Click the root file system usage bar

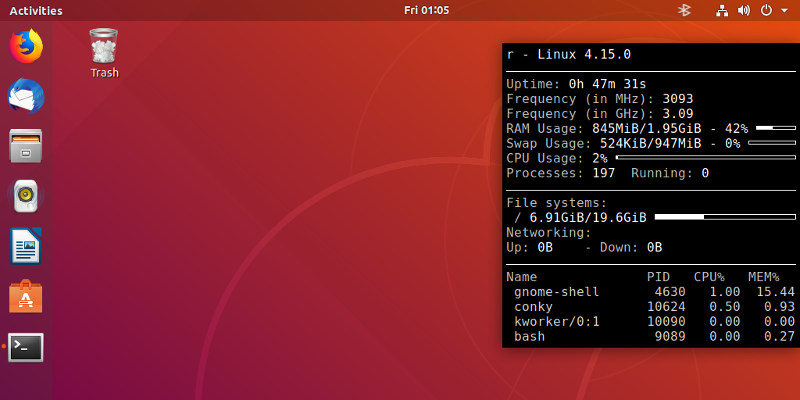(725, 217)
